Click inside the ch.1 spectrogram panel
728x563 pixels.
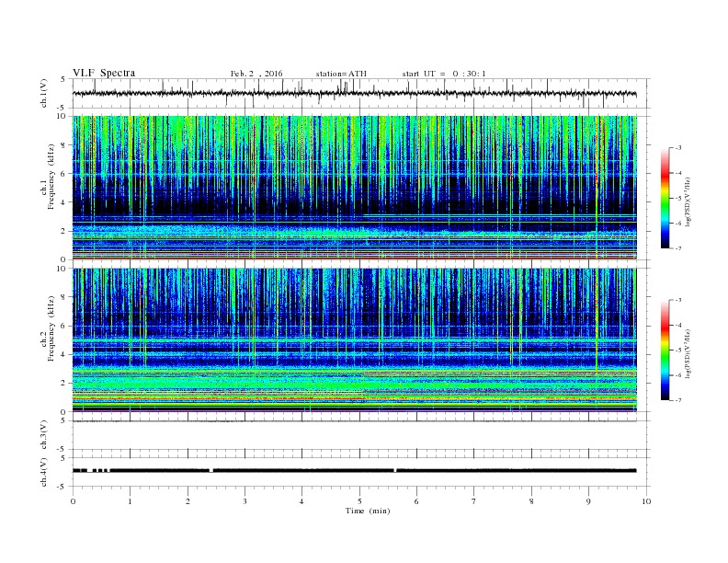point(354,188)
